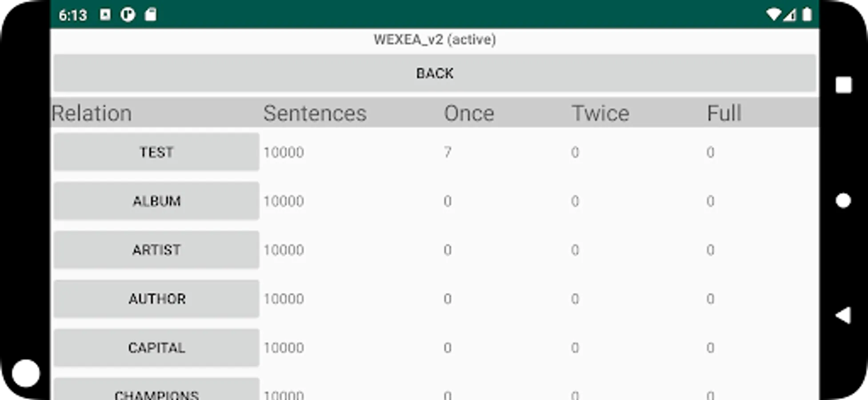Open the CAPITAL relation
The image size is (868, 400).
click(x=156, y=348)
